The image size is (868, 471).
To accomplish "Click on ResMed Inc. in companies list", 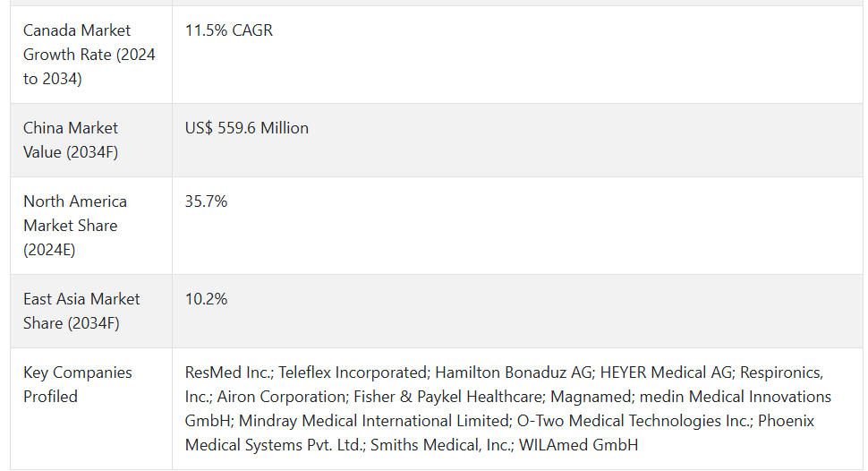I will (229, 373).
